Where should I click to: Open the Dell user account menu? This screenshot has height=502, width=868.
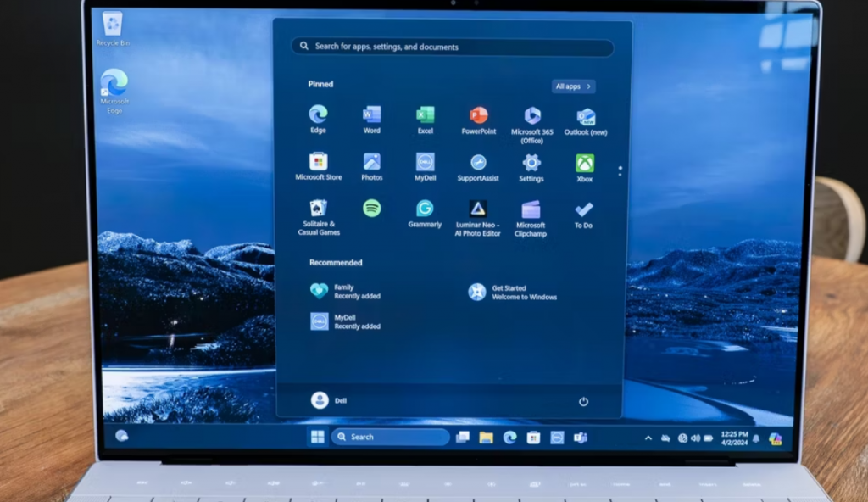(x=320, y=400)
